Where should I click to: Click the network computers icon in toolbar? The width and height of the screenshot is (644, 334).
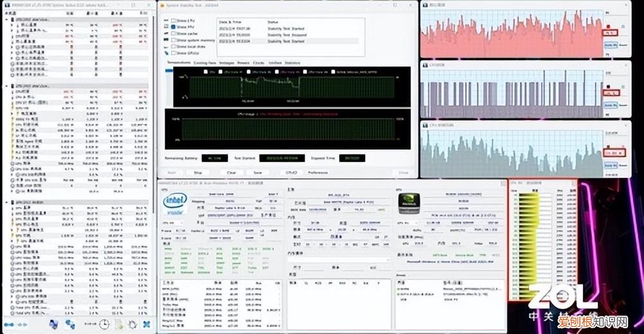tap(69, 324)
